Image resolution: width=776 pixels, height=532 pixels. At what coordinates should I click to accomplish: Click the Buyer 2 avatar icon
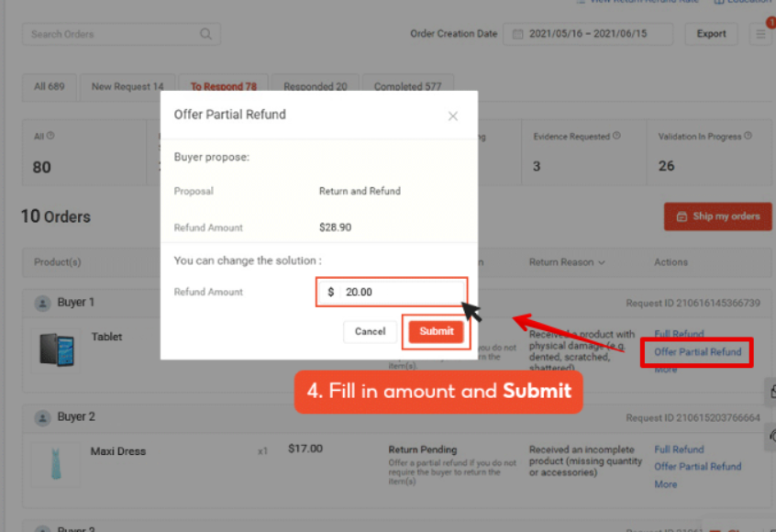click(42, 417)
